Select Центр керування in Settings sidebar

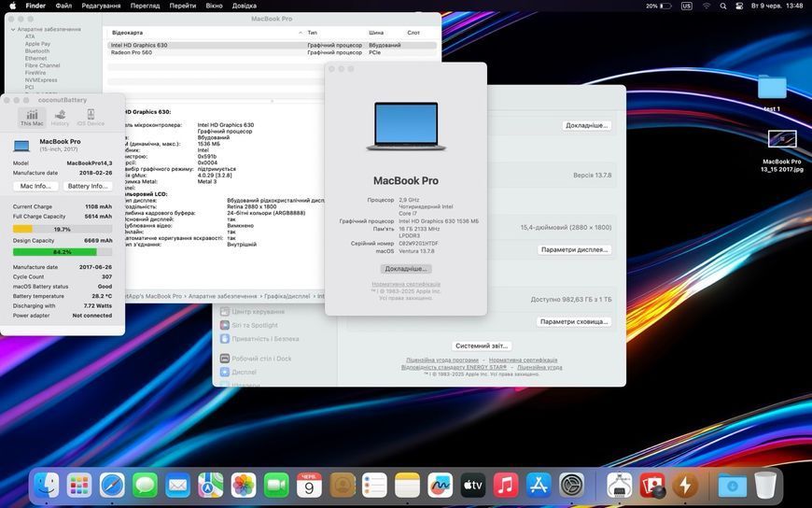[x=252, y=312]
